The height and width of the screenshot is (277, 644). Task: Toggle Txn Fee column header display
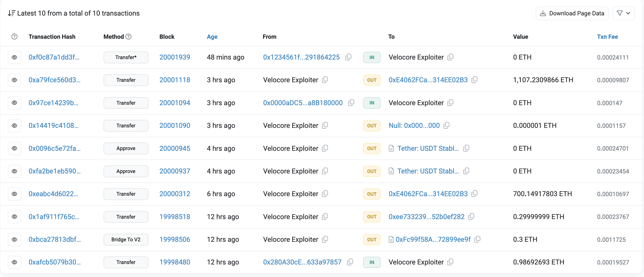click(607, 37)
